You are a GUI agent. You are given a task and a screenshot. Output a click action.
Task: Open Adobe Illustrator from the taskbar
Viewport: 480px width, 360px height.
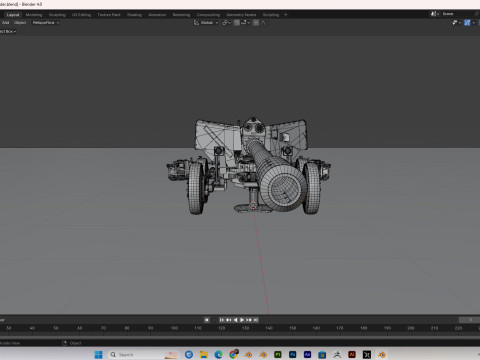pos(352,354)
